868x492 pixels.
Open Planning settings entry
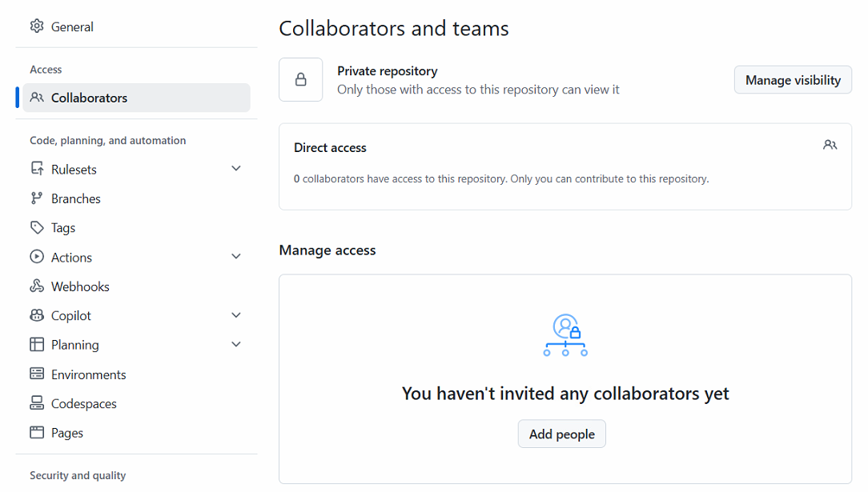coord(136,345)
